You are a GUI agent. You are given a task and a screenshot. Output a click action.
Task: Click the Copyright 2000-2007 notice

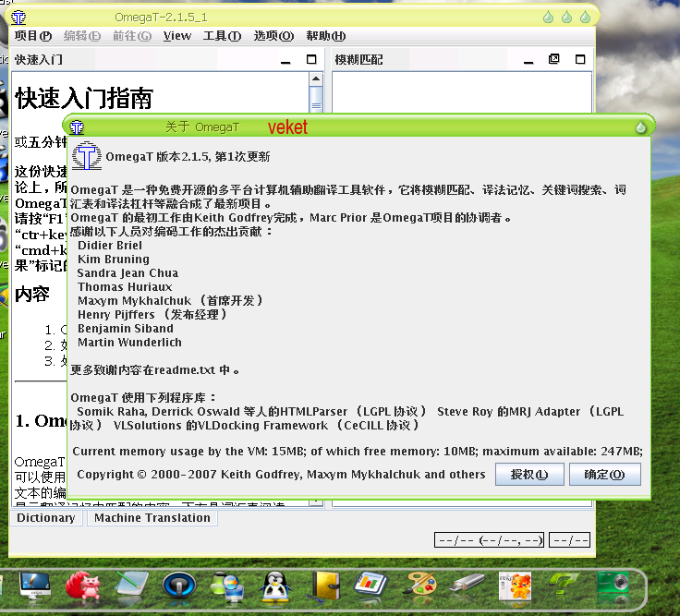tap(281, 475)
